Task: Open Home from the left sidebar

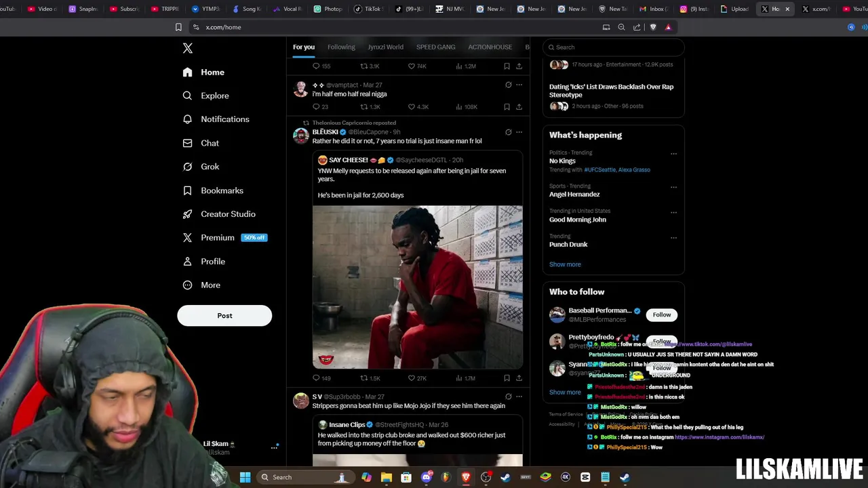Action: tap(203, 72)
